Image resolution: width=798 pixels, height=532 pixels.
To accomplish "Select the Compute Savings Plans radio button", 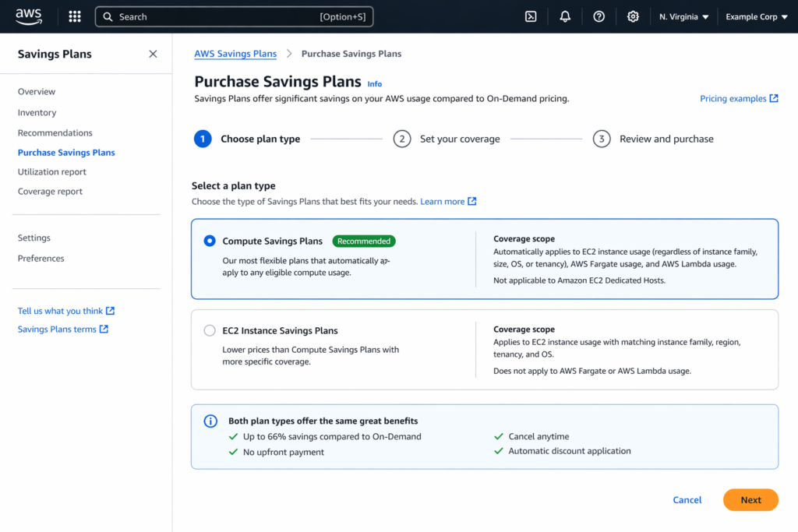I will tap(209, 241).
